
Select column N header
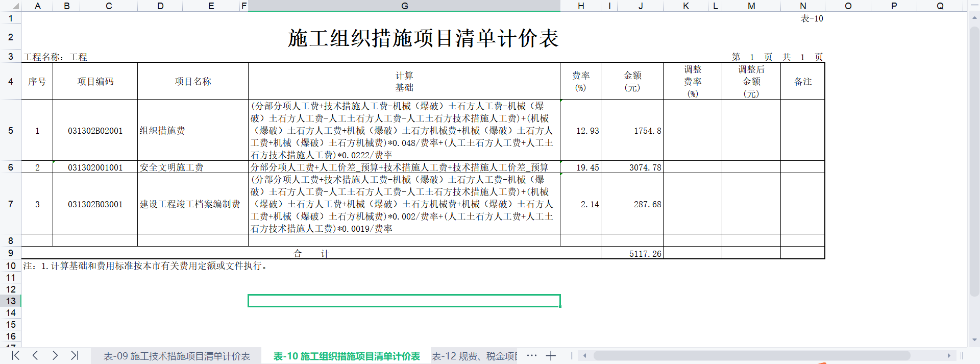coord(803,6)
